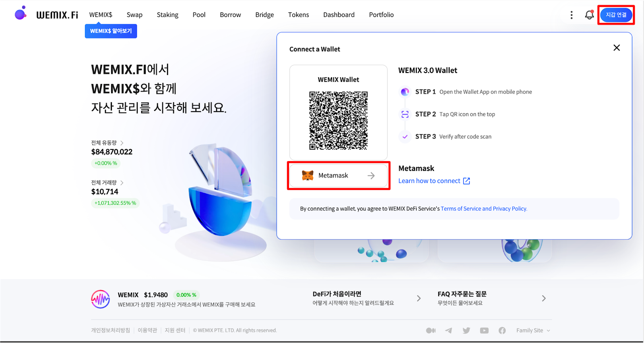This screenshot has width=644, height=343.
Task: Open the Facebook social icon
Action: pos(502,331)
